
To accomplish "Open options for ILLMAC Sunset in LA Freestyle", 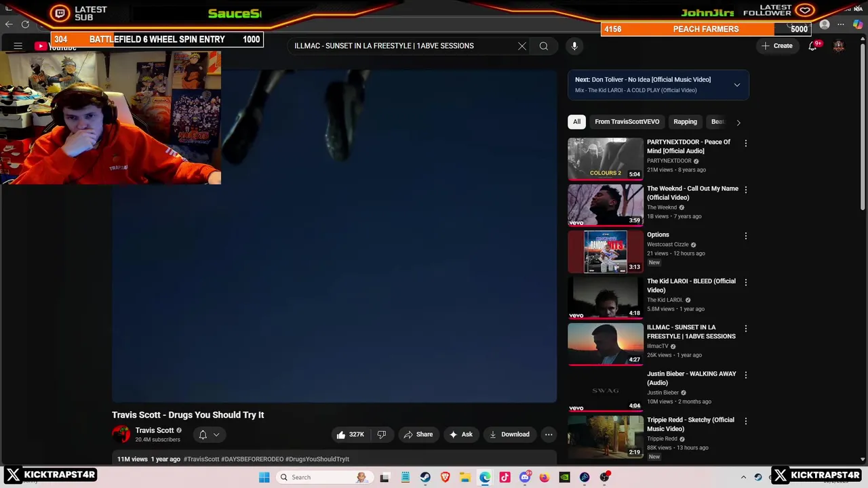I will pyautogui.click(x=745, y=328).
